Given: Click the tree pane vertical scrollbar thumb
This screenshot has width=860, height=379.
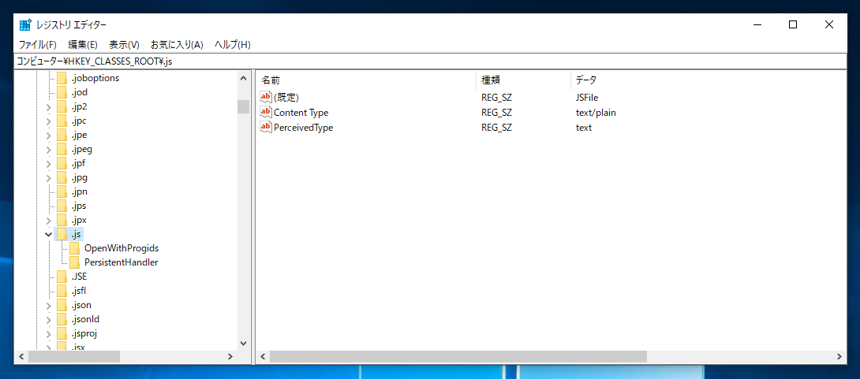Looking at the screenshot, I should coord(244,106).
